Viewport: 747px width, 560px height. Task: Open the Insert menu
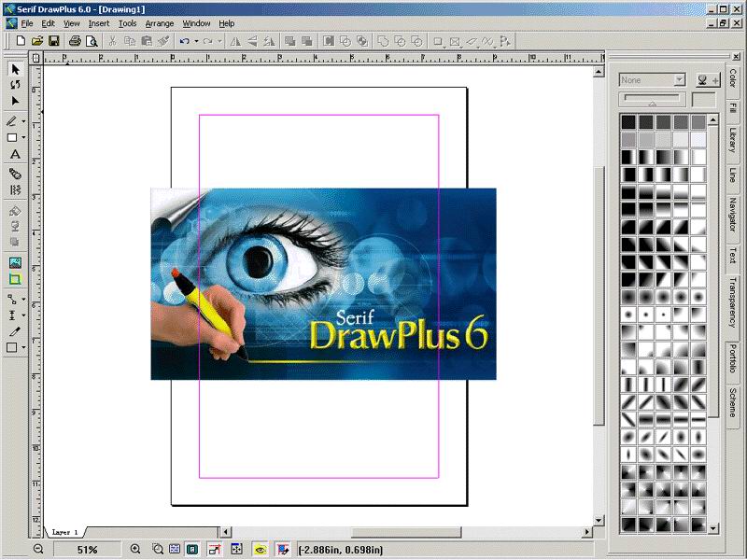[99, 22]
